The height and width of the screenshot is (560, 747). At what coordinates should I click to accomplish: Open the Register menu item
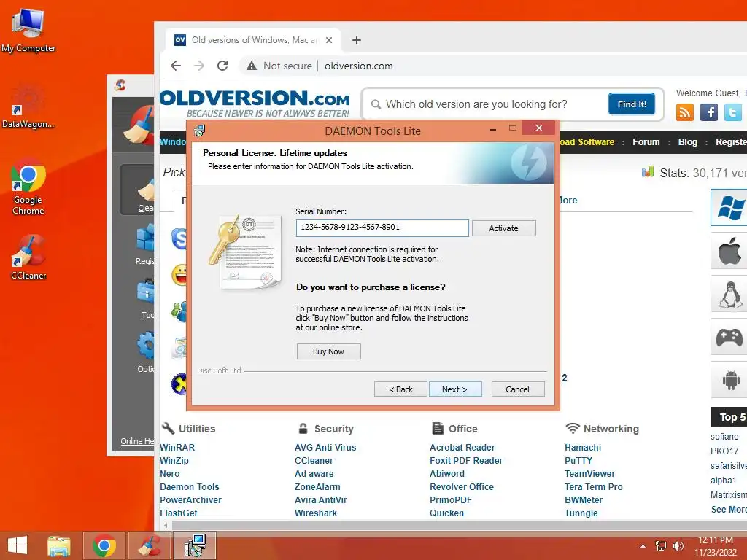pos(731,142)
